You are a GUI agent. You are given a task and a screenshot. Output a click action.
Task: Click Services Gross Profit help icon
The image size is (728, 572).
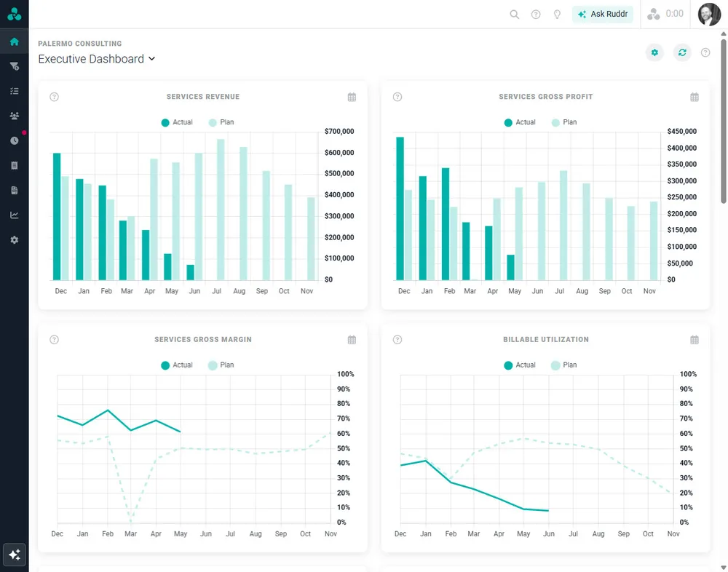[x=397, y=97]
